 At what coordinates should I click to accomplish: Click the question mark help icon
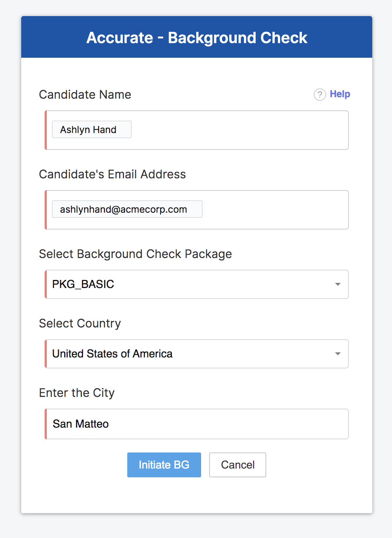point(320,95)
